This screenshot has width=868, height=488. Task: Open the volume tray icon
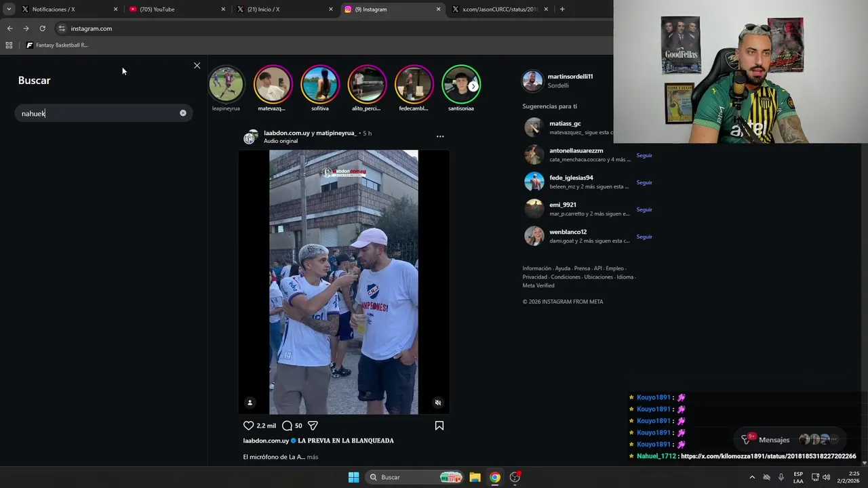(826, 477)
